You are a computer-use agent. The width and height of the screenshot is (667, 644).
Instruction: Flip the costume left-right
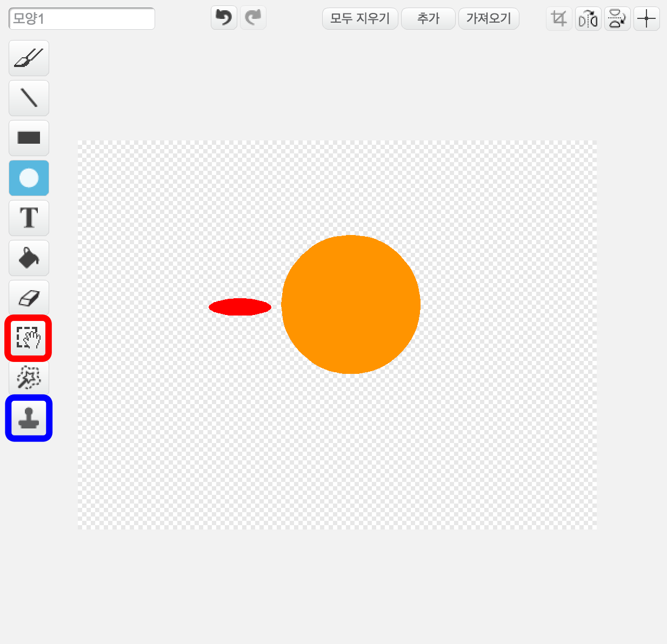coord(588,19)
